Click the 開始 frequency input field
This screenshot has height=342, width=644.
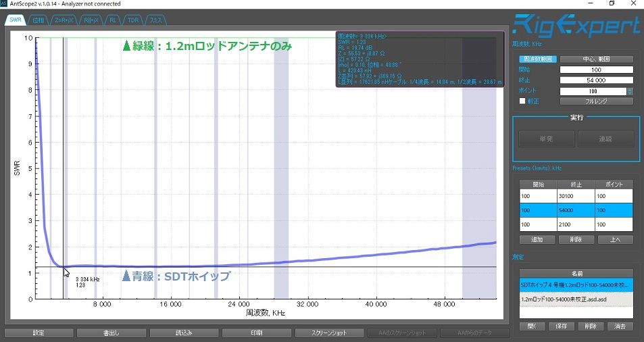coord(596,70)
